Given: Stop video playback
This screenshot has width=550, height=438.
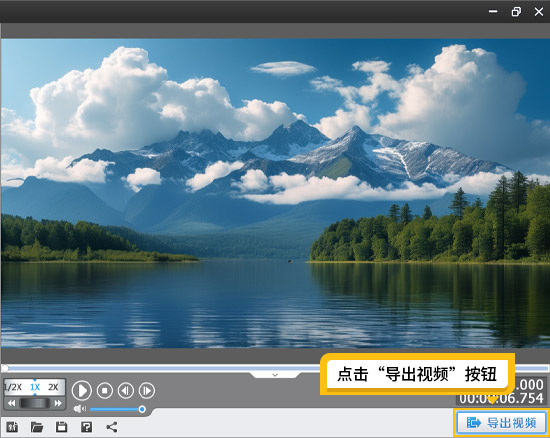Looking at the screenshot, I should [x=105, y=390].
